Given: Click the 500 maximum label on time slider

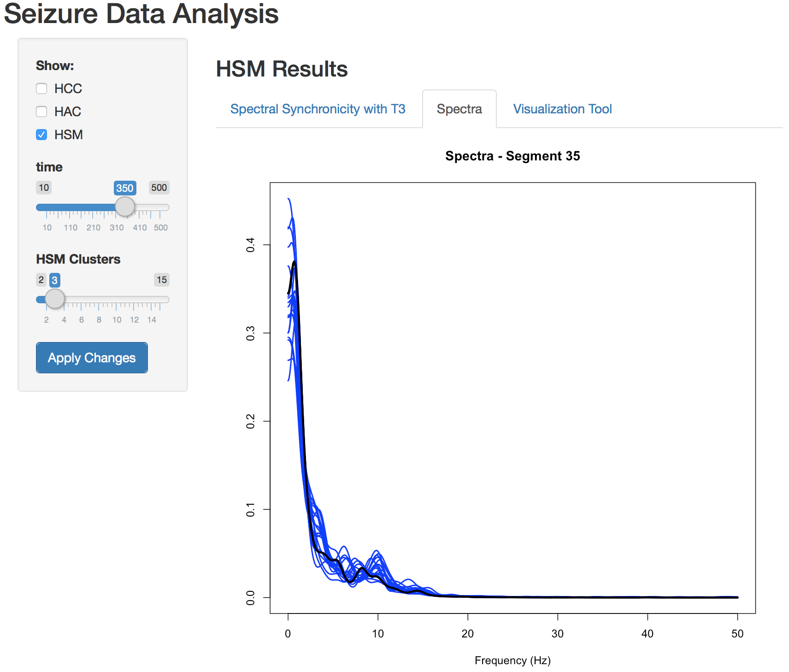Looking at the screenshot, I should pyautogui.click(x=159, y=188).
